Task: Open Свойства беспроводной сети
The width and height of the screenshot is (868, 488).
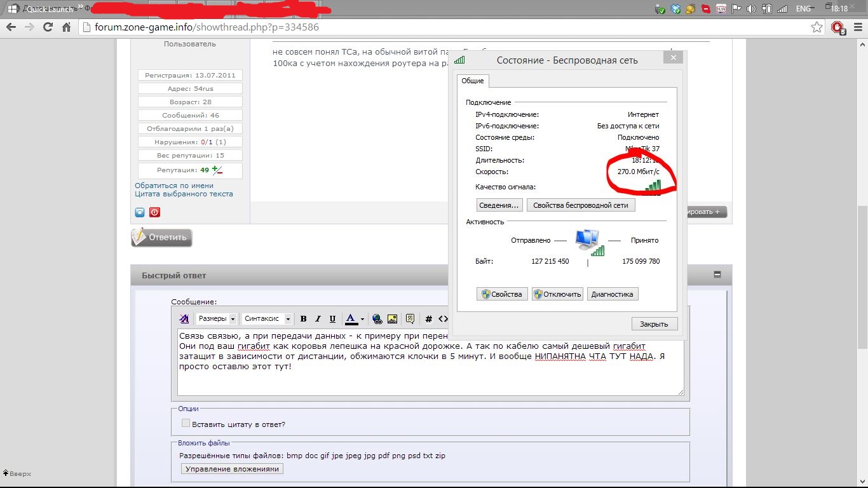Action: tap(581, 205)
